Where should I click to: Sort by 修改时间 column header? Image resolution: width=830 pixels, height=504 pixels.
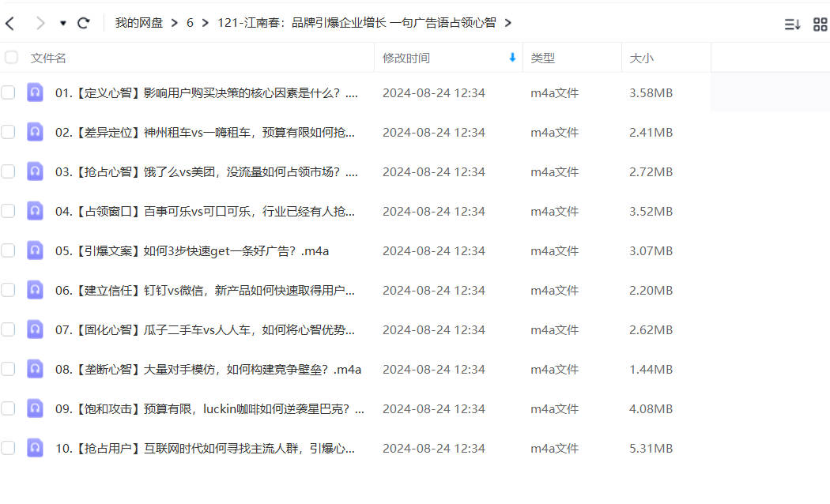(x=406, y=58)
